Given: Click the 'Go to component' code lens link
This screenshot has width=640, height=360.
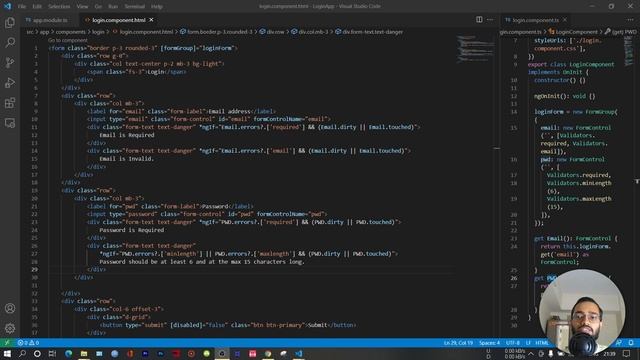Looking at the screenshot, I should coord(68,40).
